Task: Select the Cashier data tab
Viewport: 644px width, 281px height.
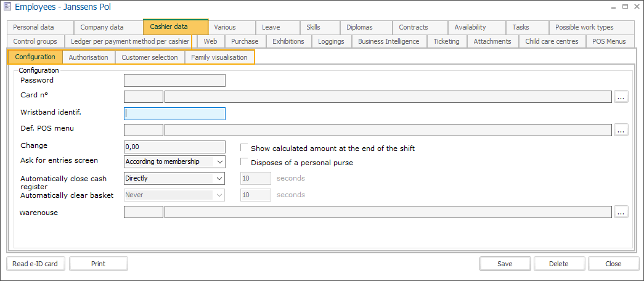Action: coord(176,26)
